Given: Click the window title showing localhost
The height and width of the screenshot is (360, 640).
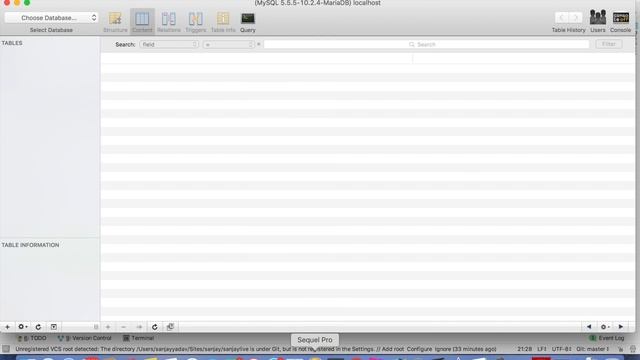Looking at the screenshot, I should 318,3.
